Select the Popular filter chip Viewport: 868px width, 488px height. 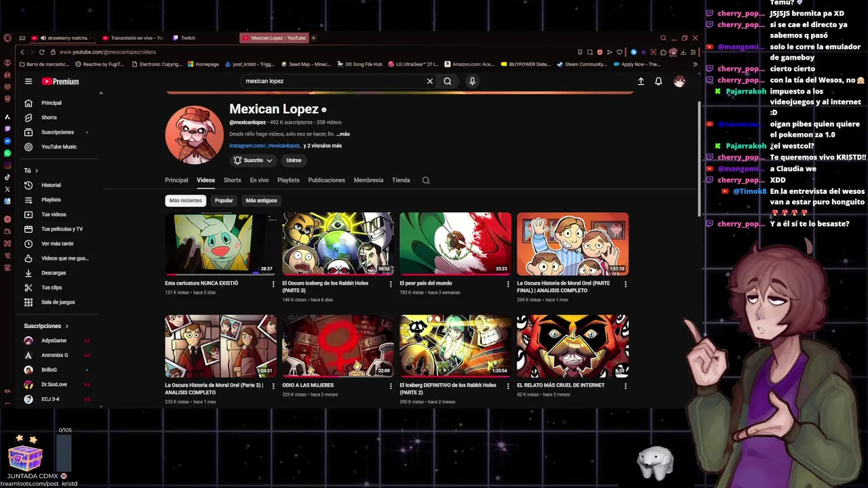coord(224,201)
